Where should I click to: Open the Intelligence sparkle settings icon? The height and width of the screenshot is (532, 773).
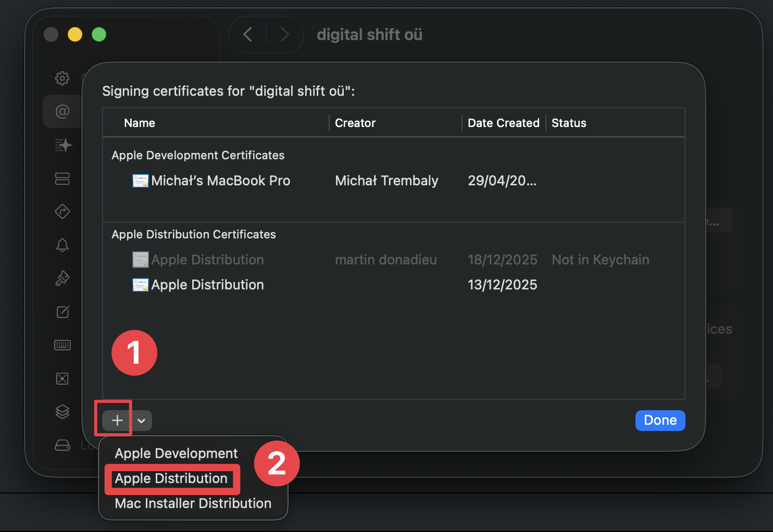coord(62,145)
